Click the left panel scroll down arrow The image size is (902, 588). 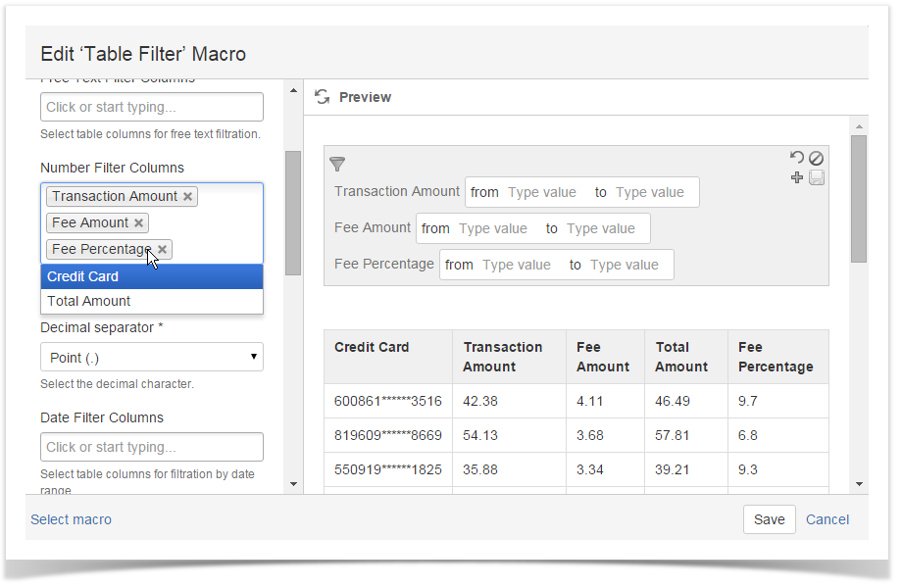293,483
